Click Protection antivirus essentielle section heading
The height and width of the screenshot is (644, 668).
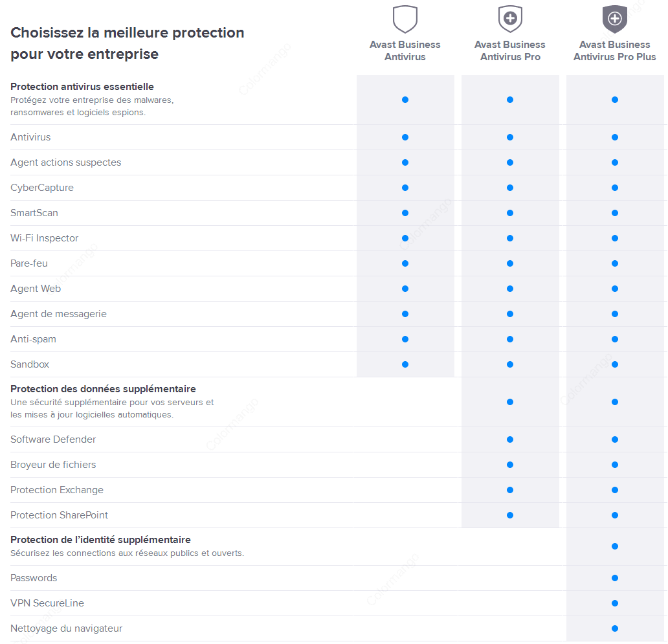point(82,87)
